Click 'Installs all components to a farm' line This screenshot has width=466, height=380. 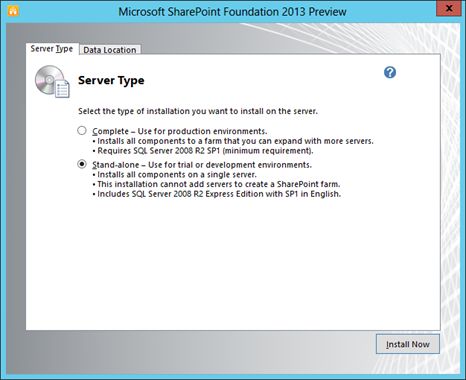tap(233, 141)
